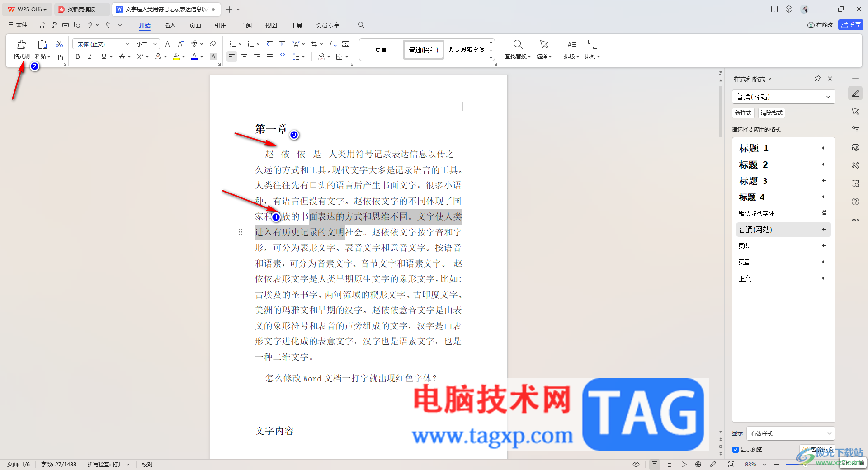
Task: Increase font size with the A+ icon
Action: pos(168,44)
